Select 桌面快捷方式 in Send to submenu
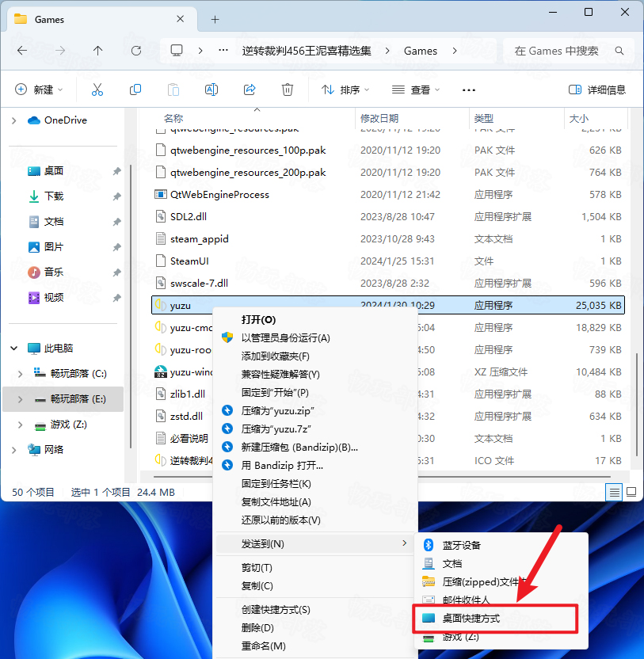The width and height of the screenshot is (644, 659). [501, 619]
